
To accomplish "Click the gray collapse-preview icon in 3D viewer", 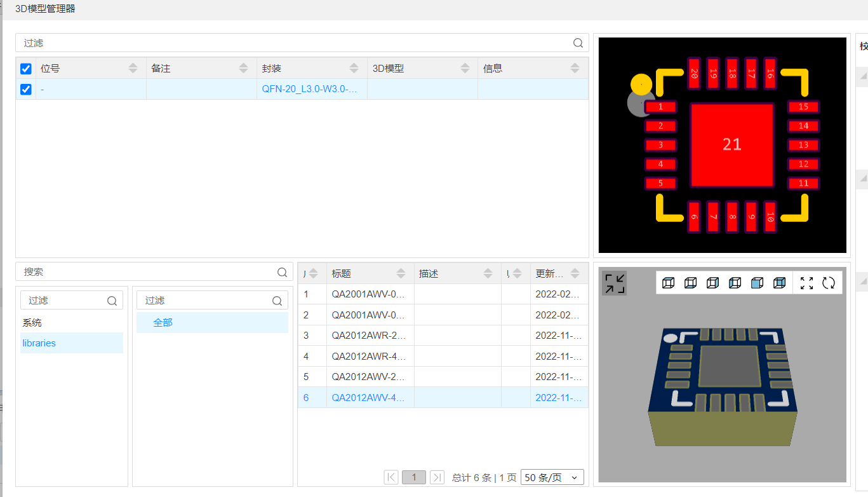I will [x=614, y=283].
